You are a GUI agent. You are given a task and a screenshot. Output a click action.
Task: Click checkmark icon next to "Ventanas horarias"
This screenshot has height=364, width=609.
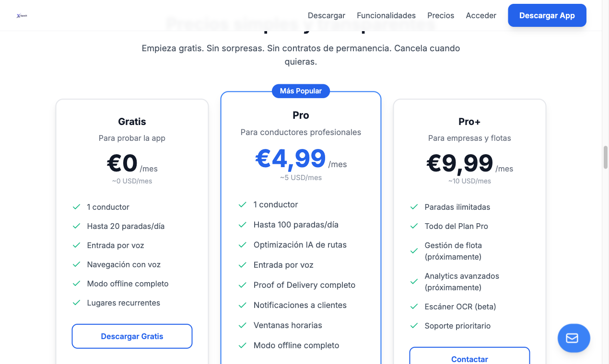(243, 325)
